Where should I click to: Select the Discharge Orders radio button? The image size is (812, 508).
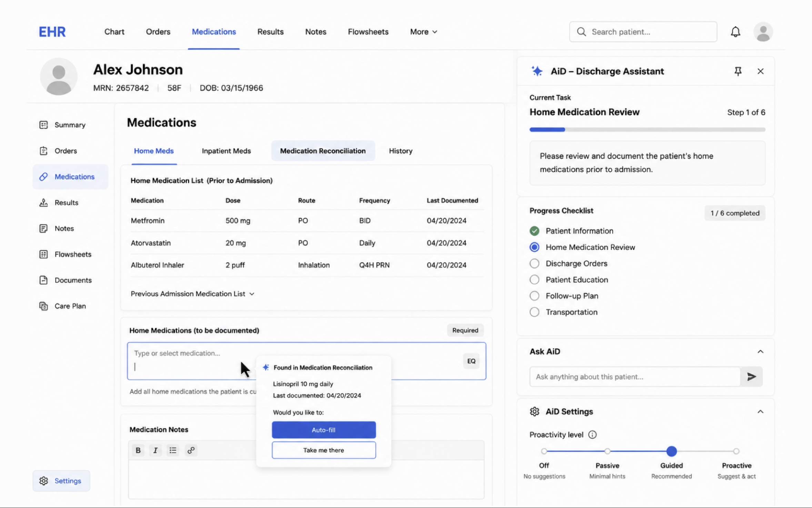click(x=534, y=263)
